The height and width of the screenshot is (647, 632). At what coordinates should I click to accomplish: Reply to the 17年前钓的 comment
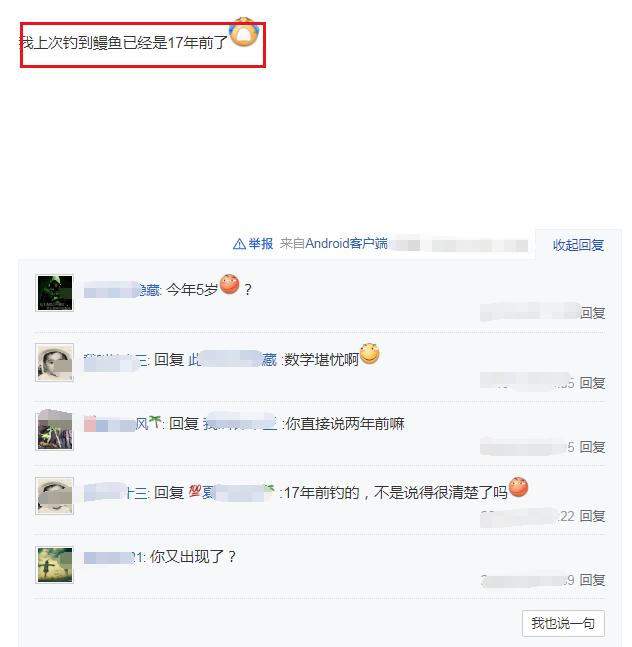[x=592, y=516]
